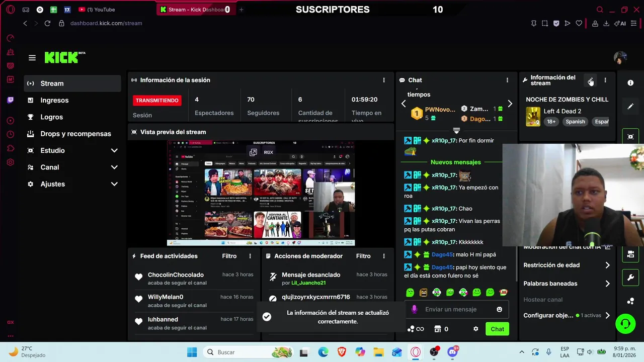Click the pencil edit icon in right rail
Image resolution: width=644 pixels, height=362 pixels.
pos(630,107)
